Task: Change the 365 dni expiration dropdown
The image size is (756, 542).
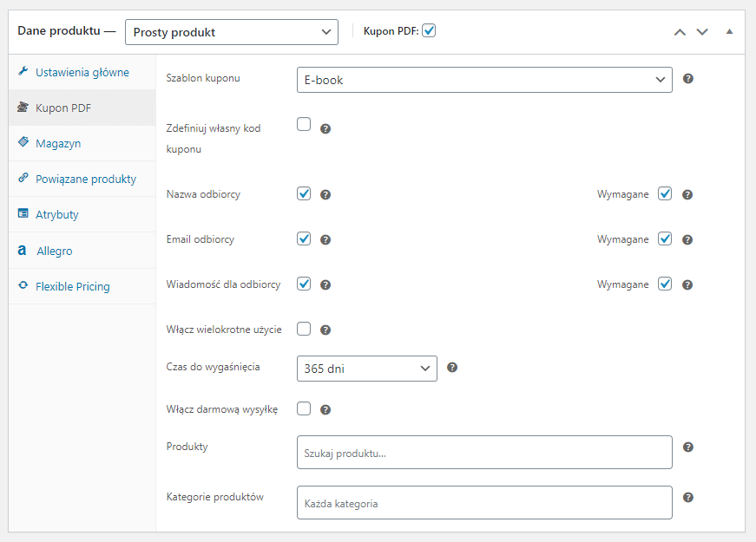Action: pyautogui.click(x=366, y=368)
